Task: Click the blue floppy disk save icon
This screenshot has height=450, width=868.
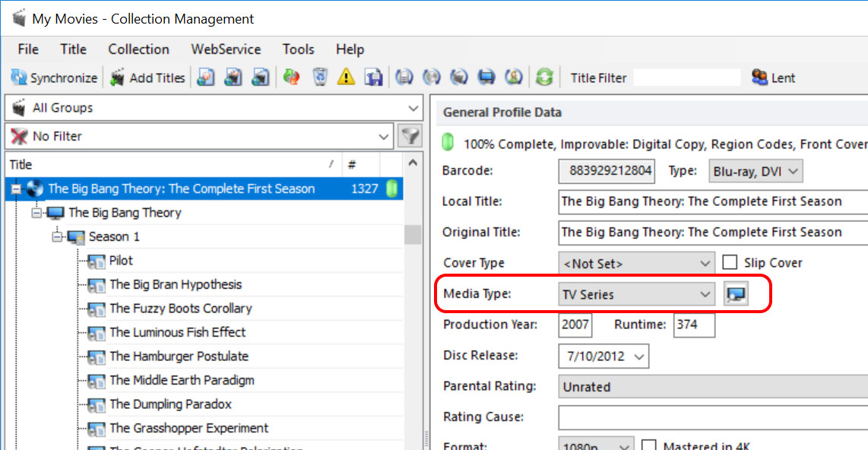Action: [373, 78]
